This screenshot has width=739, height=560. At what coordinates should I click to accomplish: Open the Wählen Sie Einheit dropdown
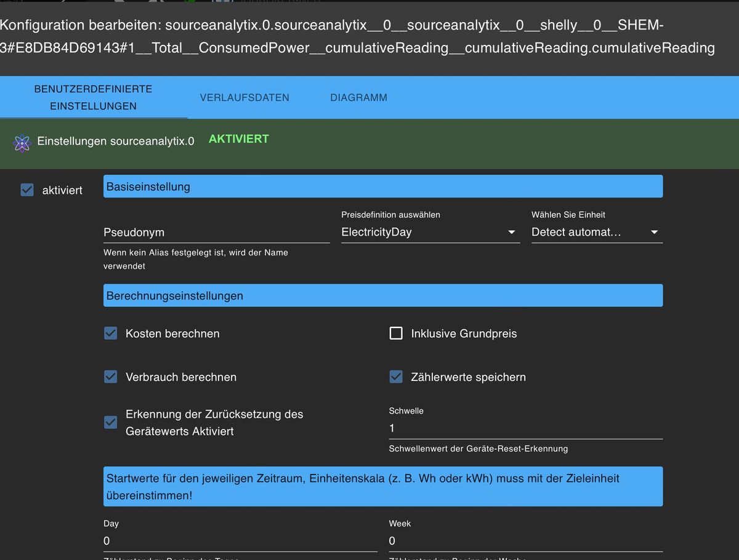pyautogui.click(x=597, y=232)
